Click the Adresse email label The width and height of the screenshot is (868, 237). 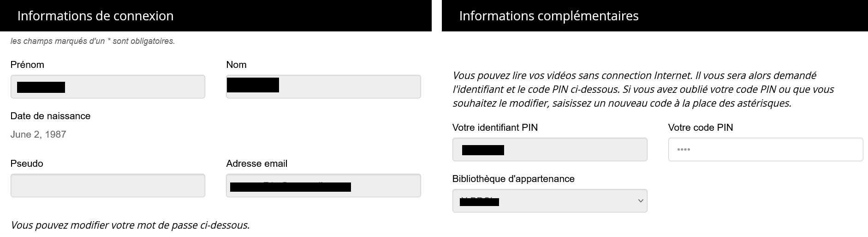(256, 164)
